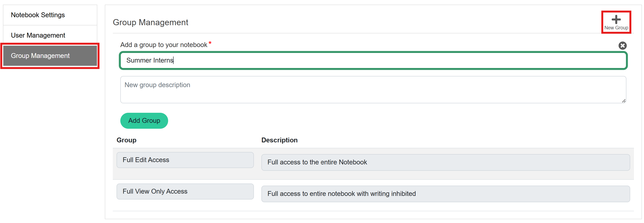Edit the Full View Only Access name field
The image size is (644, 223).
point(185,192)
